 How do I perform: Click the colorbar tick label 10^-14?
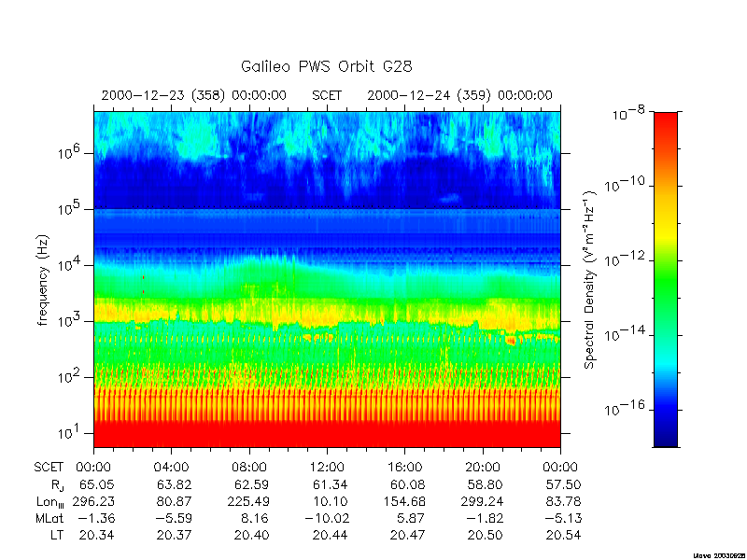(624, 333)
